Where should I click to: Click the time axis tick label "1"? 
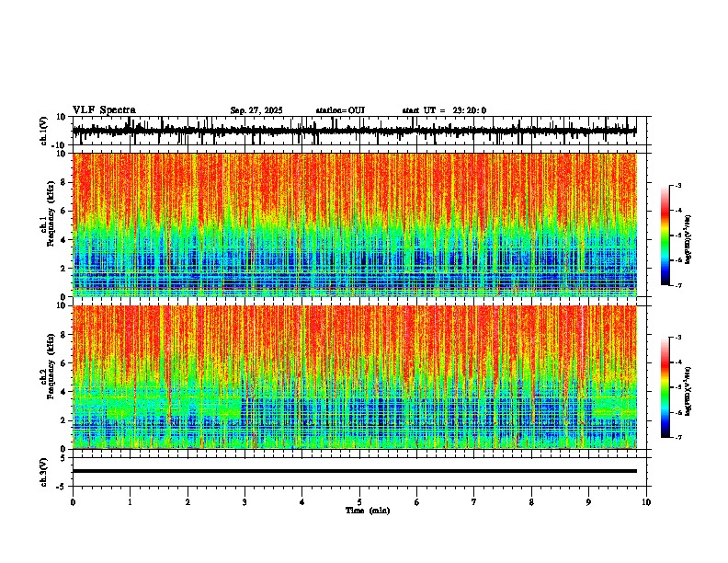click(131, 502)
